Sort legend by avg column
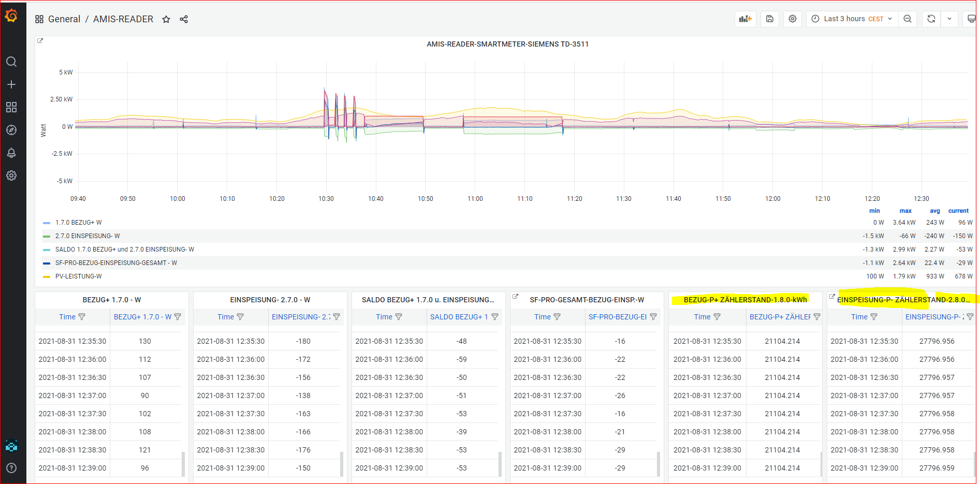 (x=935, y=211)
